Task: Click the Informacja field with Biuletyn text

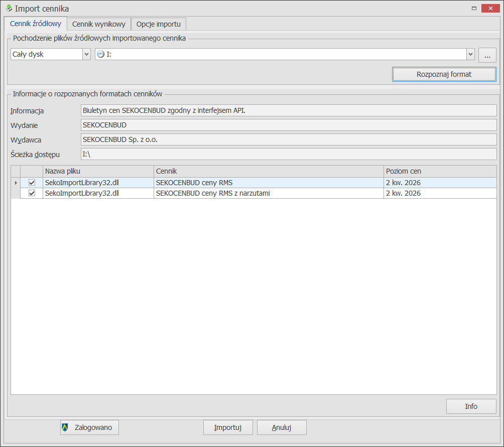Action: [289, 110]
